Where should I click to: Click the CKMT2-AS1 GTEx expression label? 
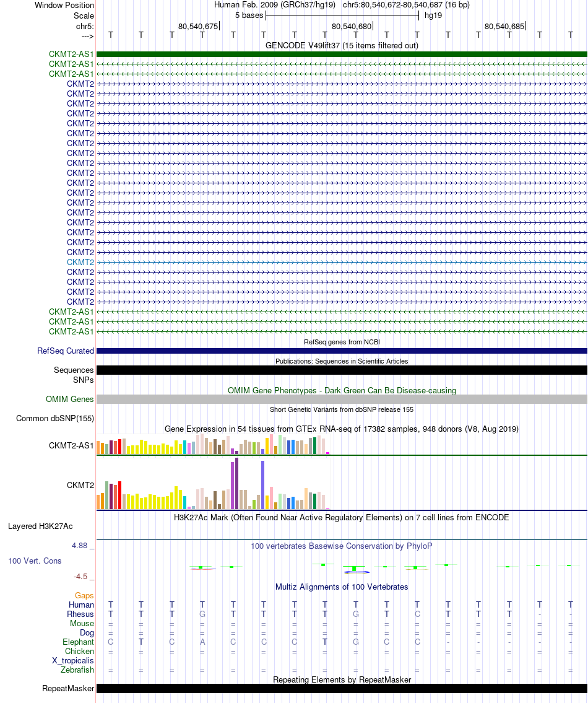click(71, 445)
